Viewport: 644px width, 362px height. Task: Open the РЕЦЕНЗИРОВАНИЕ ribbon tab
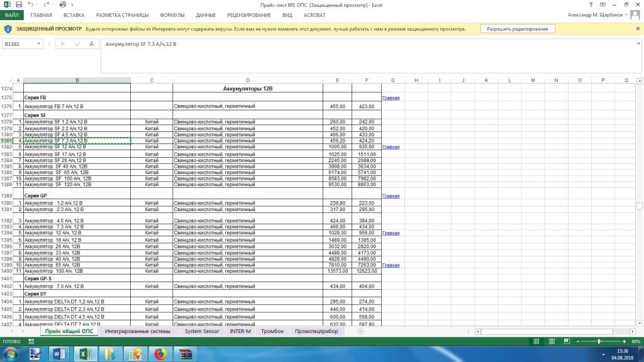point(249,15)
